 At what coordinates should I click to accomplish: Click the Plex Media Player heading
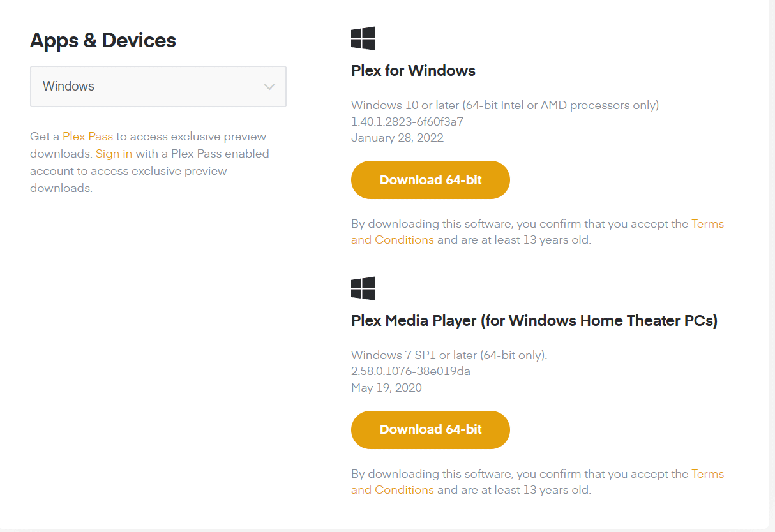534,321
